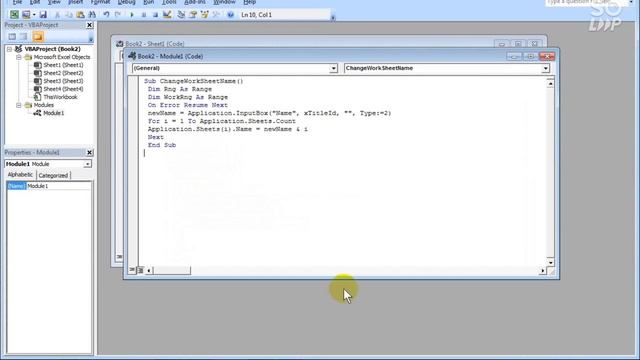The height and width of the screenshot is (360, 640).
Task: Switch to the Categorized properties tab
Action: (x=53, y=176)
